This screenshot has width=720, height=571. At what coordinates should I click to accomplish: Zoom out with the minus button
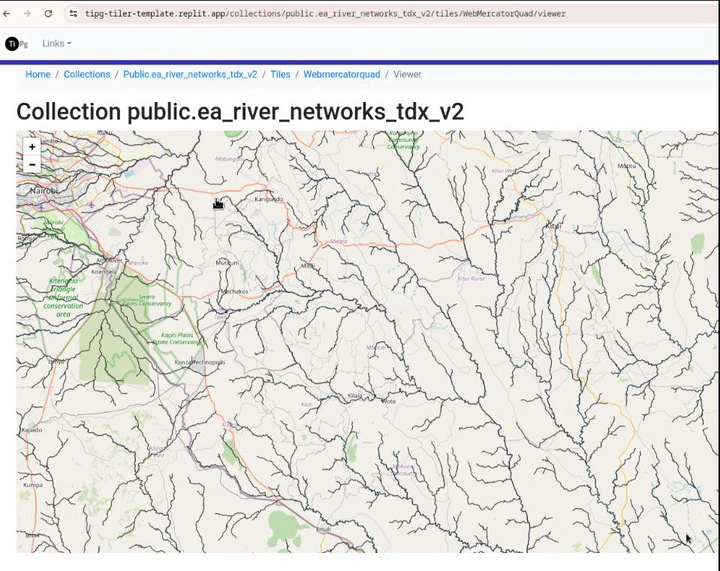(x=32, y=164)
